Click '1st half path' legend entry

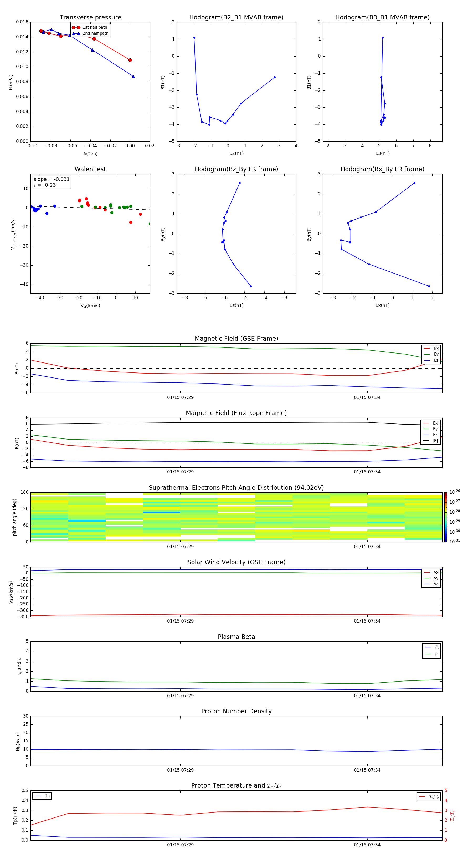(x=90, y=27)
